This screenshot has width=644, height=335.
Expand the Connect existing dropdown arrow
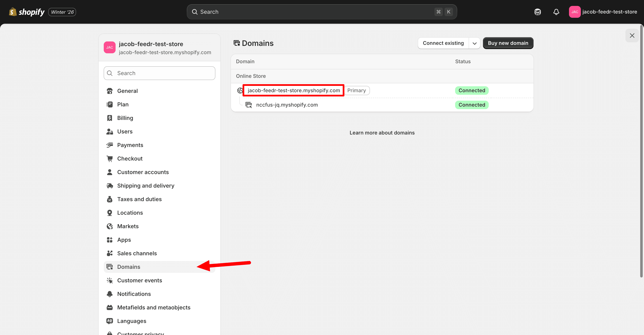tap(474, 43)
